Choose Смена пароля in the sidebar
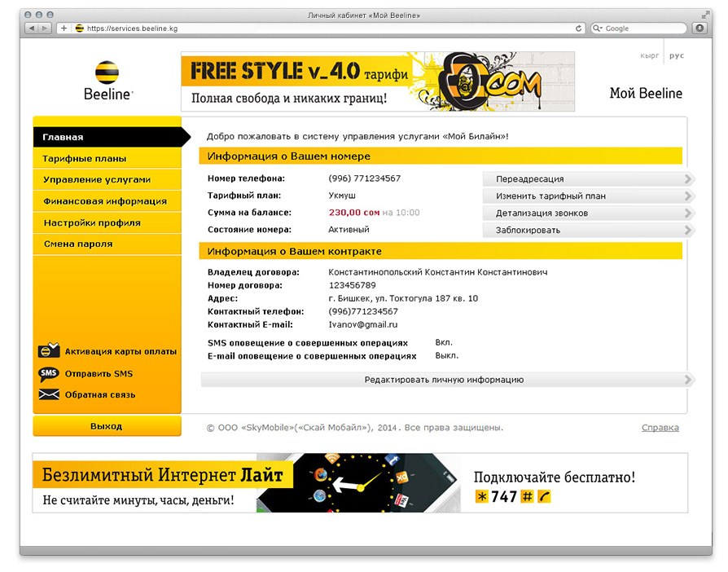The image size is (728, 572). tap(107, 244)
